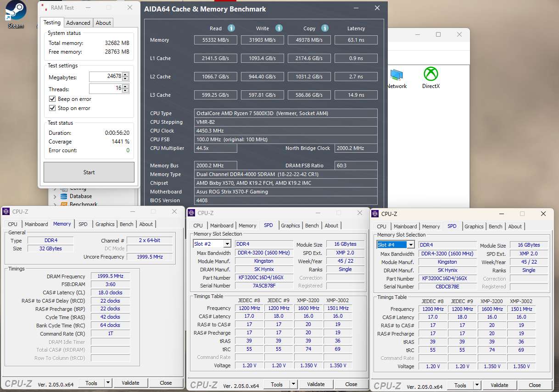Click Tools button in Slot #2 CPU-Z window
Viewport: 559px width, 392px height.
tap(277, 384)
